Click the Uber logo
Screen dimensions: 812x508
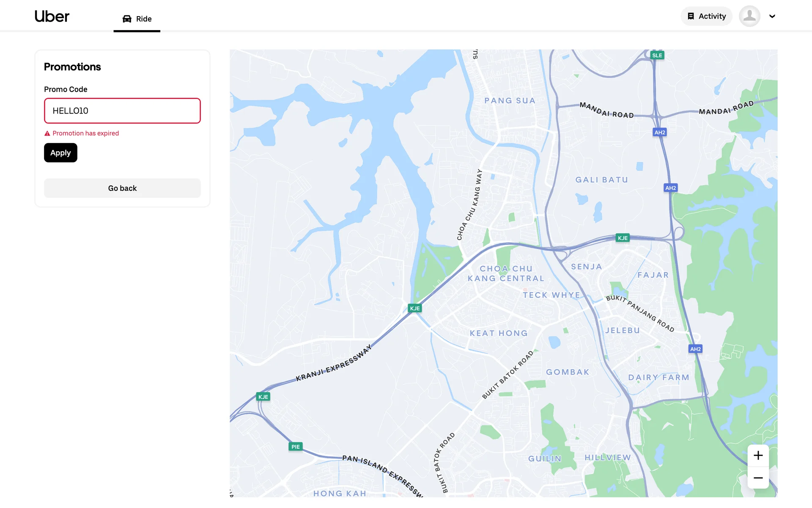[52, 17]
